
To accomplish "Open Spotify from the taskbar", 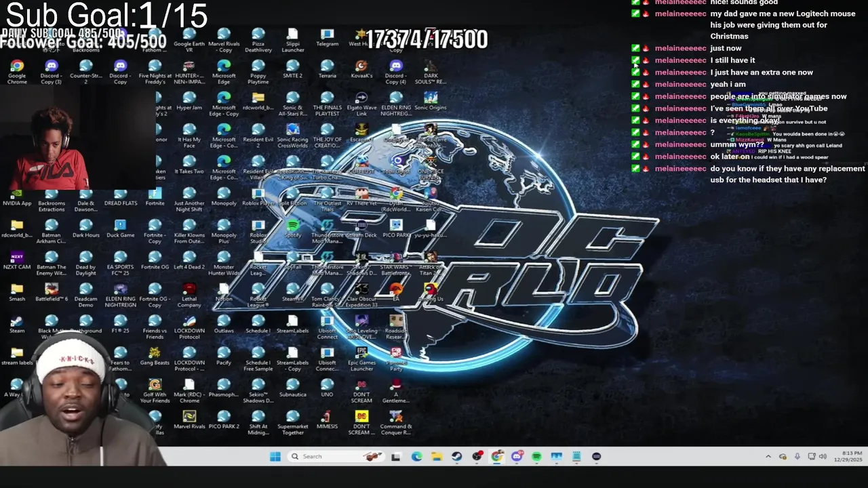I will 536,456.
